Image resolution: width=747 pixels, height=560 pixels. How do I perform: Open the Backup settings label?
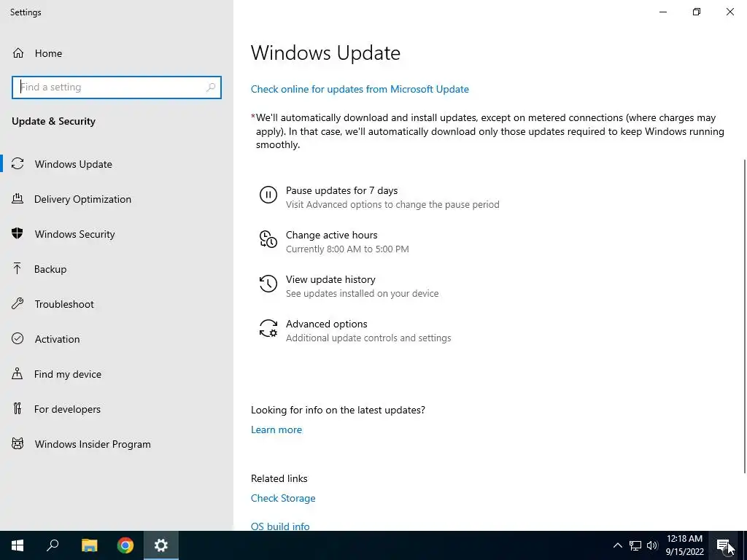[x=50, y=269]
